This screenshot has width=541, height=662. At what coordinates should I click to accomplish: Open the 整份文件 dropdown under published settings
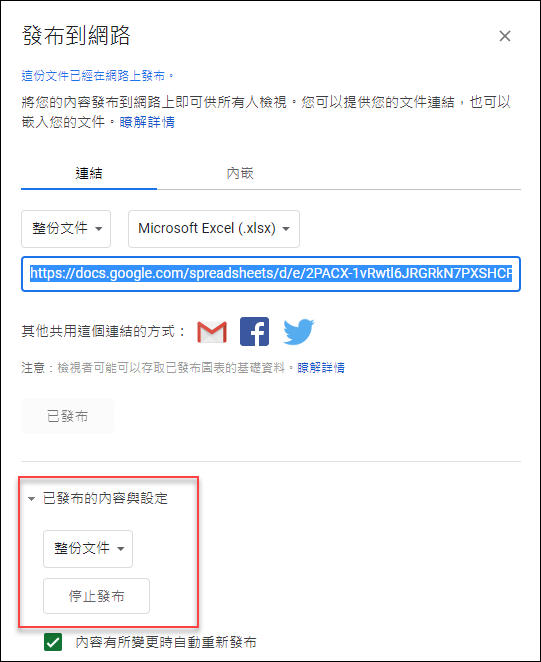88,548
